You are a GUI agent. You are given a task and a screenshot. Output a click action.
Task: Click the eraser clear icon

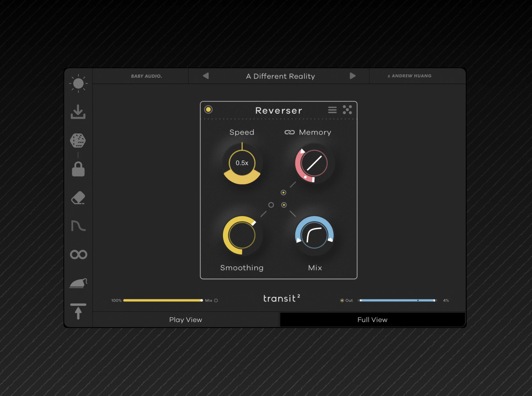[78, 198]
